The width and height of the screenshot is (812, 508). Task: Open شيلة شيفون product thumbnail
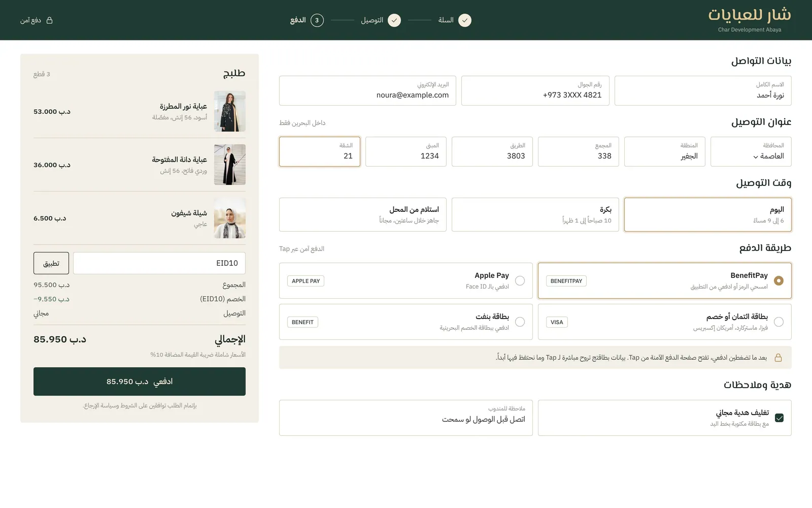(x=230, y=218)
